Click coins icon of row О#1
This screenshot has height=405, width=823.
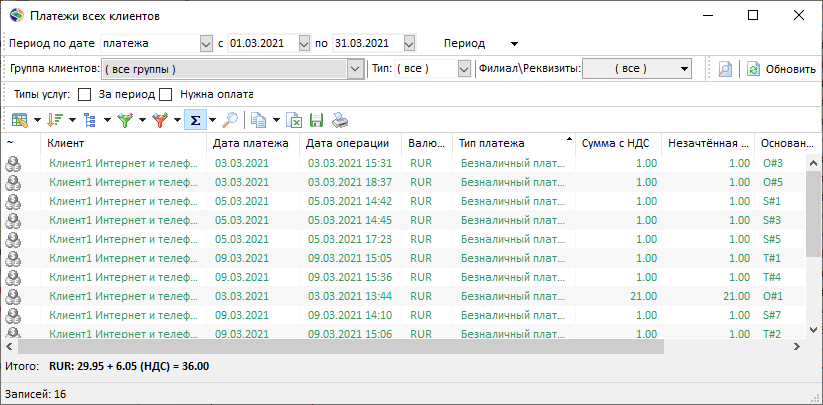(13, 296)
